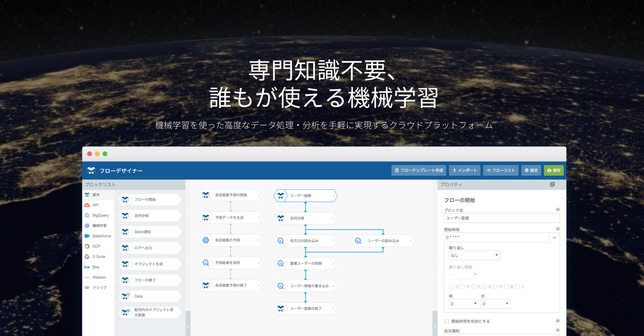Collapse the 開始時間 chevron expander

pos(555,238)
